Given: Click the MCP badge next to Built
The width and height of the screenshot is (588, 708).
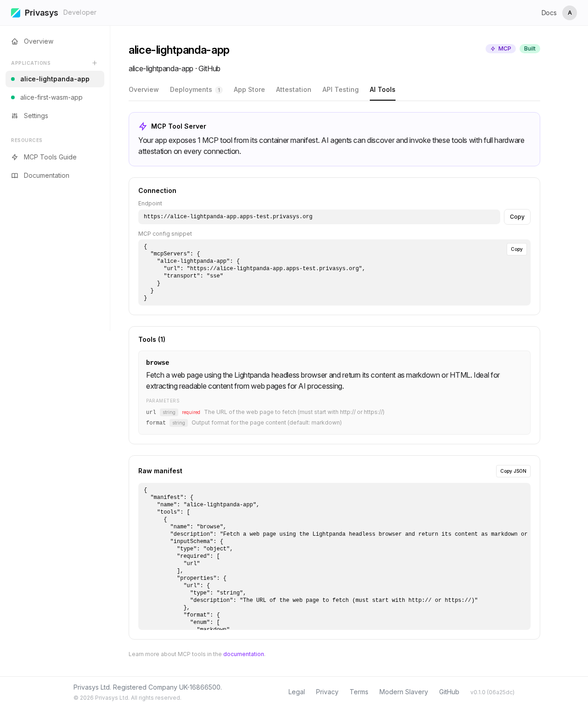Looking at the screenshot, I should pyautogui.click(x=500, y=48).
